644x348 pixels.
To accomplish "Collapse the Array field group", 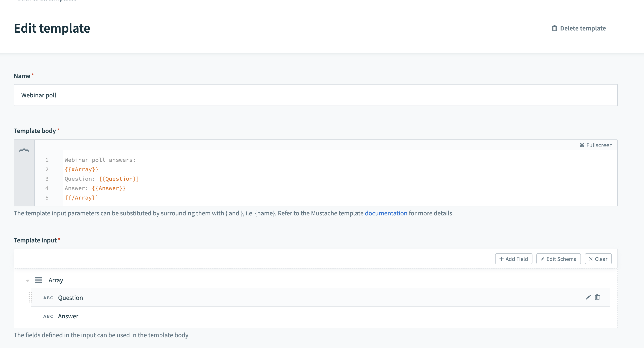I will 27,280.
